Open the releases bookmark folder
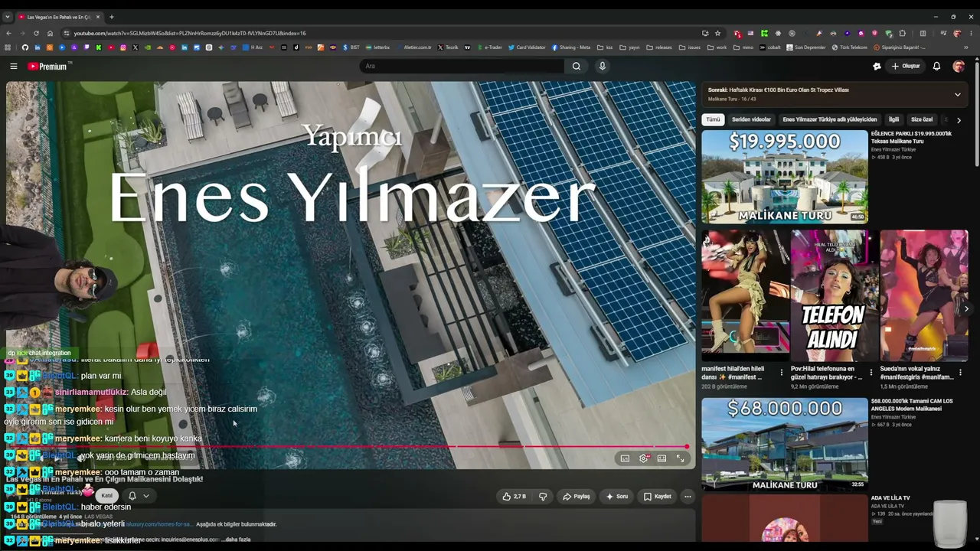This screenshot has height=551, width=980. click(x=659, y=47)
